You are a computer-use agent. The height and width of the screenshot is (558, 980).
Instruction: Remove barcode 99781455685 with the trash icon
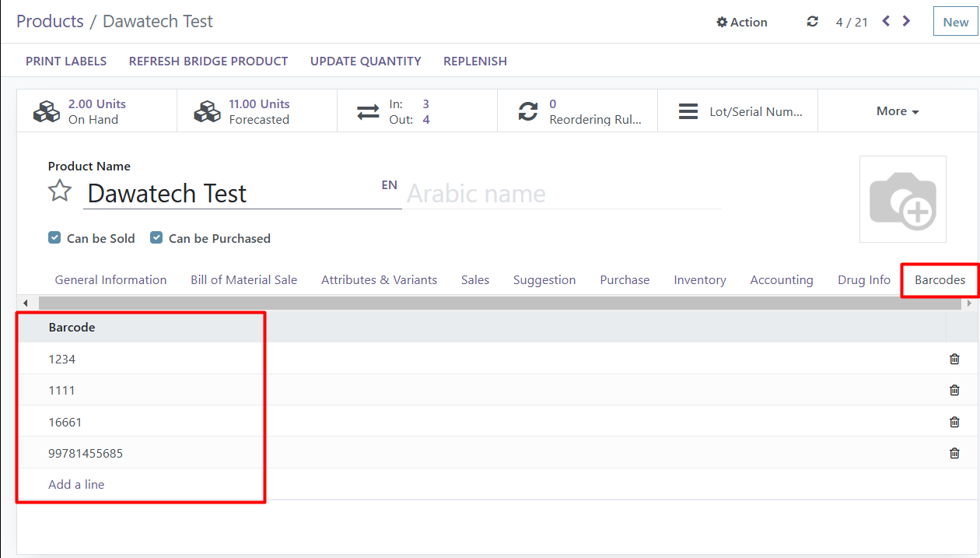tap(954, 453)
